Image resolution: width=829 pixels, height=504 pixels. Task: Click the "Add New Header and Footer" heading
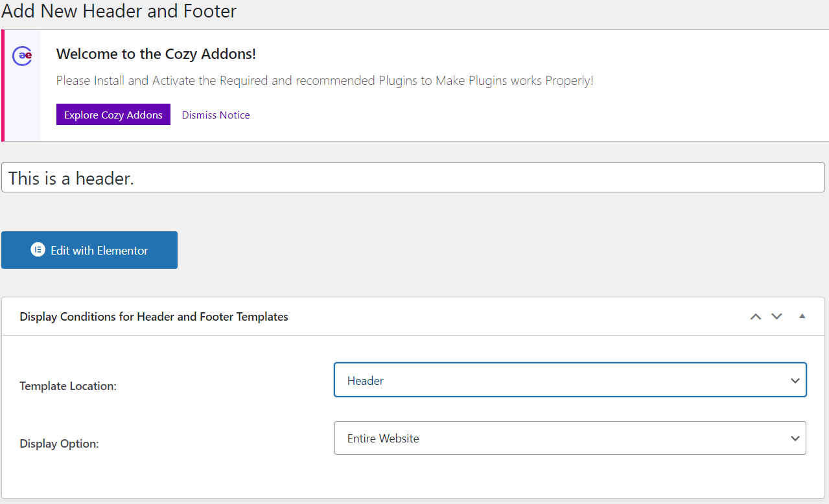coord(119,11)
